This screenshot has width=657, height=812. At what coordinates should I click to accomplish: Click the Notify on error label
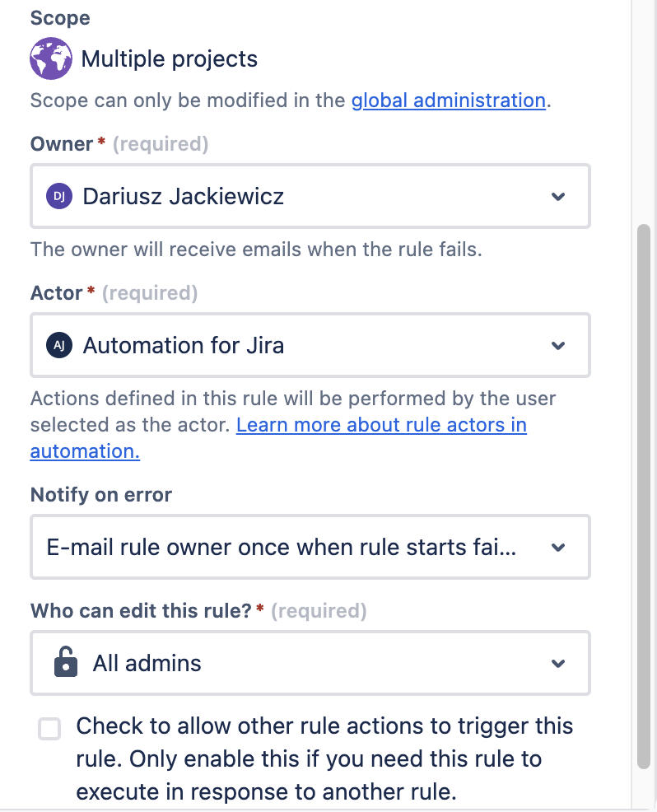tap(100, 494)
